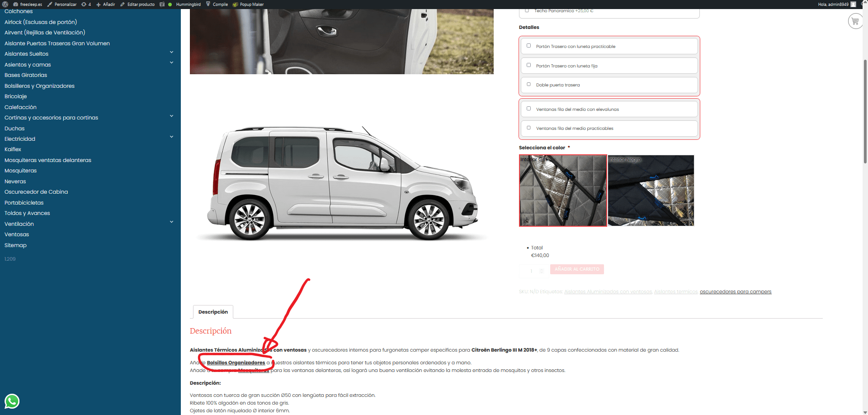Check the 'Doble puerta trasera' option
Screen dimensions: 868x415
pos(528,84)
